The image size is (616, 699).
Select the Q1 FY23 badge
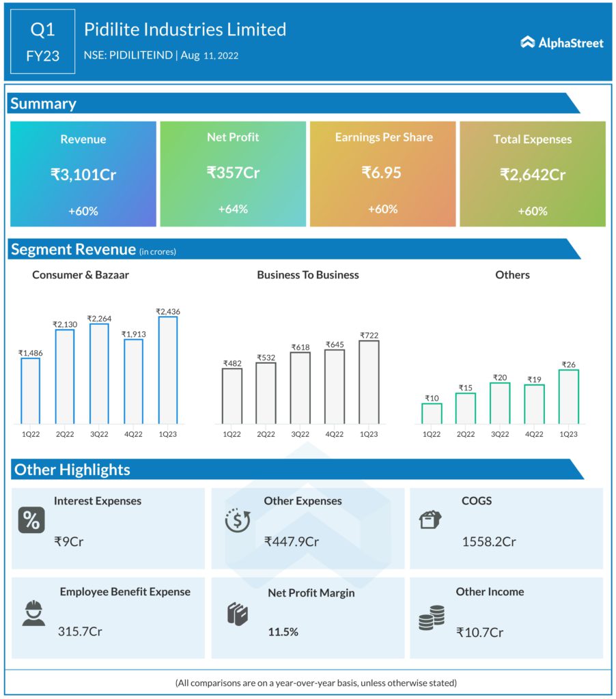click(x=43, y=42)
